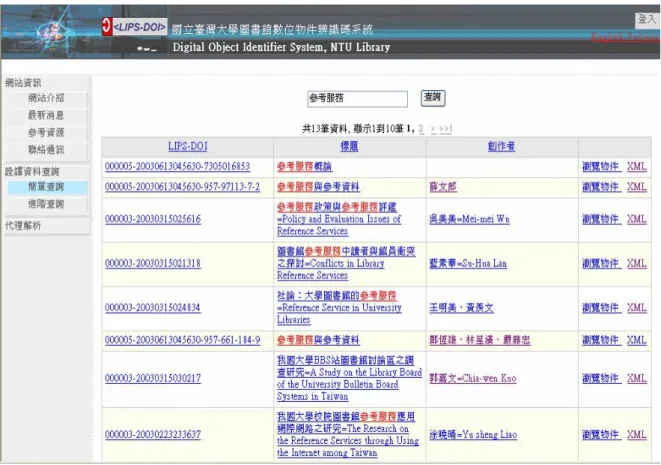Click XML in 鄭恆雄 row
This screenshot has width=661, height=465.
(637, 340)
